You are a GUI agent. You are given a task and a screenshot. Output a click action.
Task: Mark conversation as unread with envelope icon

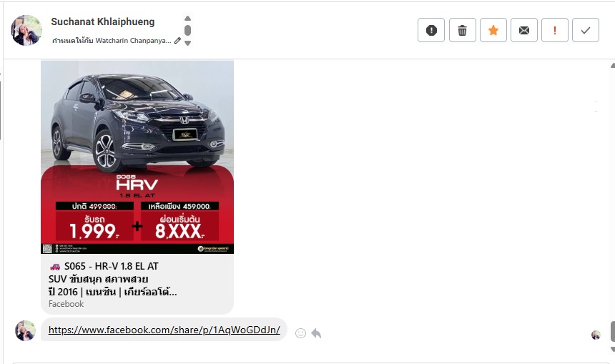click(524, 30)
